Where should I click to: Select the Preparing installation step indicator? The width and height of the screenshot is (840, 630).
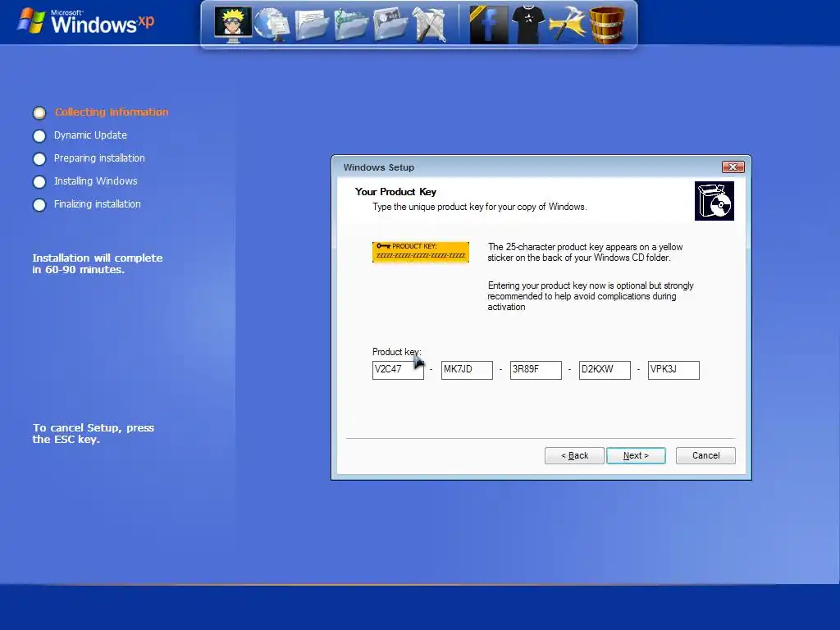39,159
